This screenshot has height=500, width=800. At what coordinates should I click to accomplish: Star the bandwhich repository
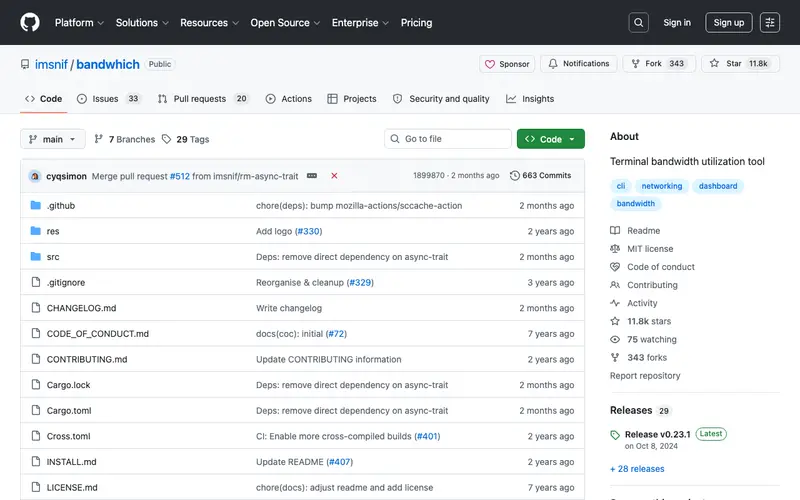point(740,64)
